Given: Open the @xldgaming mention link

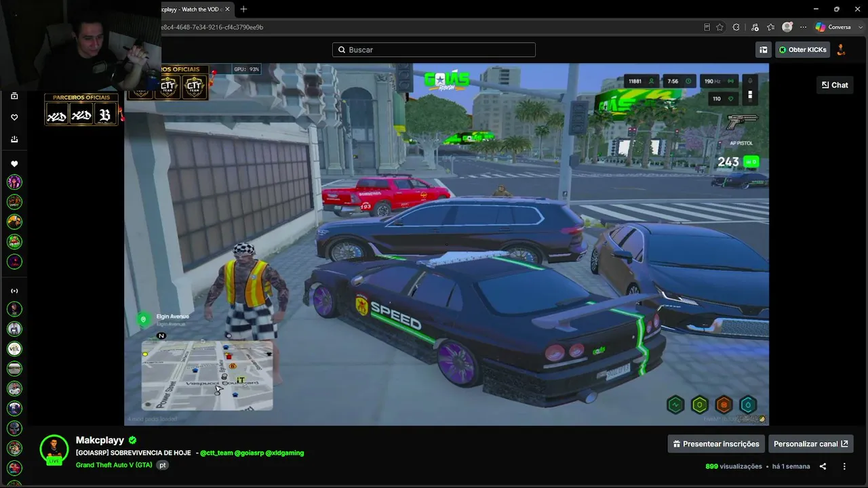Looking at the screenshot, I should (285, 453).
